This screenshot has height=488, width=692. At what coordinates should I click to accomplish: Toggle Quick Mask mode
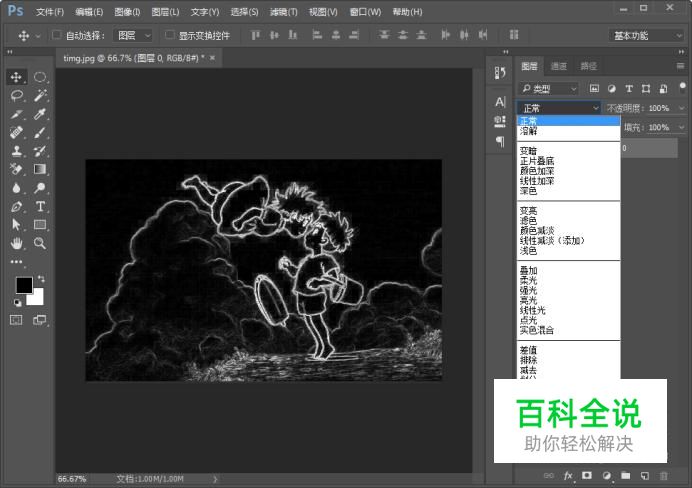[16, 320]
